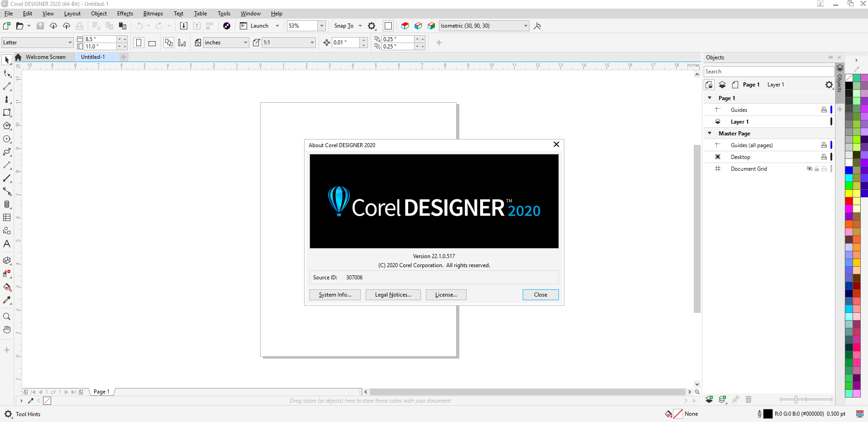Click the New Layer icon at Objects panel bottom

click(709, 399)
